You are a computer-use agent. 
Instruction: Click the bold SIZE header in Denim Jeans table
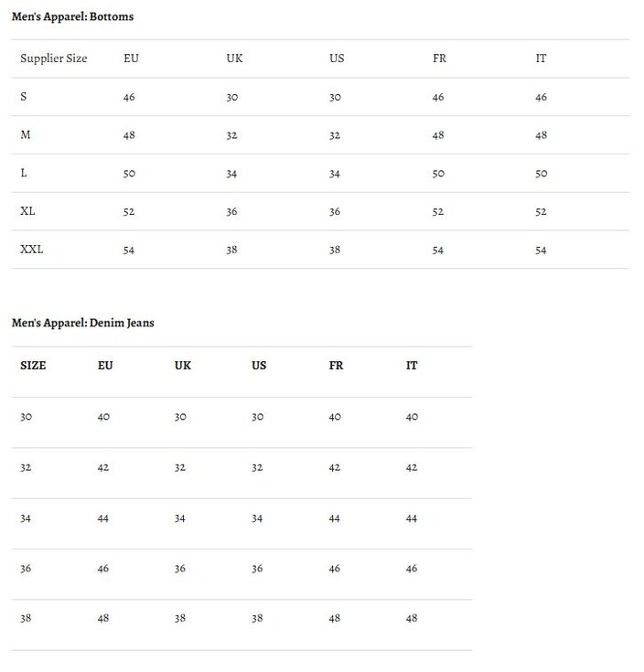[x=33, y=366]
